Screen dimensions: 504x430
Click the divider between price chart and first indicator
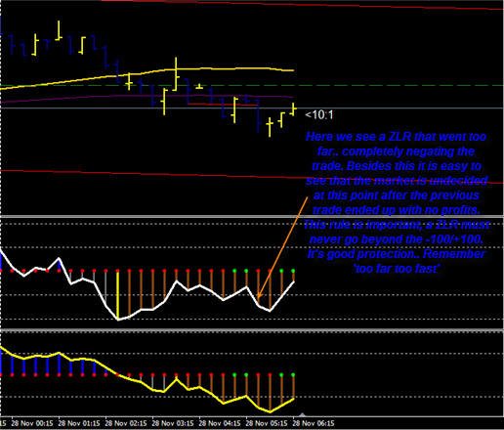pos(252,217)
